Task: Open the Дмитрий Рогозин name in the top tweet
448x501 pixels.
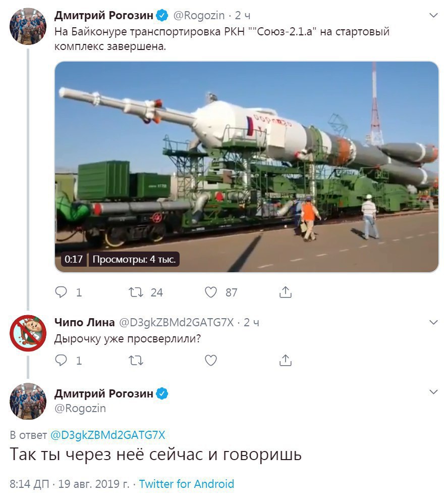Action: coord(104,15)
